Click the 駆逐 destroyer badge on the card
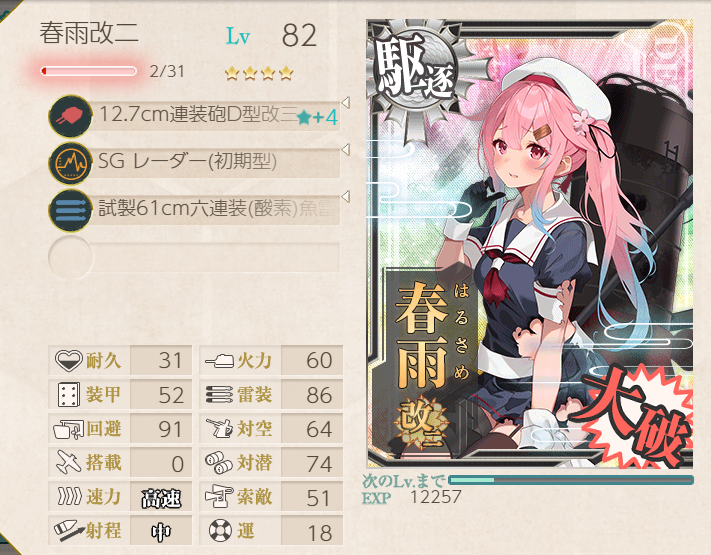 click(x=415, y=73)
